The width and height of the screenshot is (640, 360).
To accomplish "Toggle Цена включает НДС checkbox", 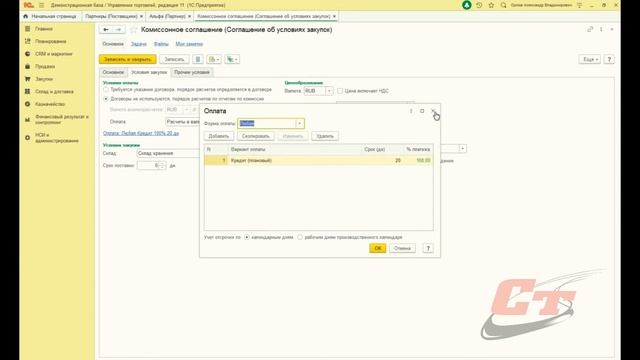I will point(340,91).
